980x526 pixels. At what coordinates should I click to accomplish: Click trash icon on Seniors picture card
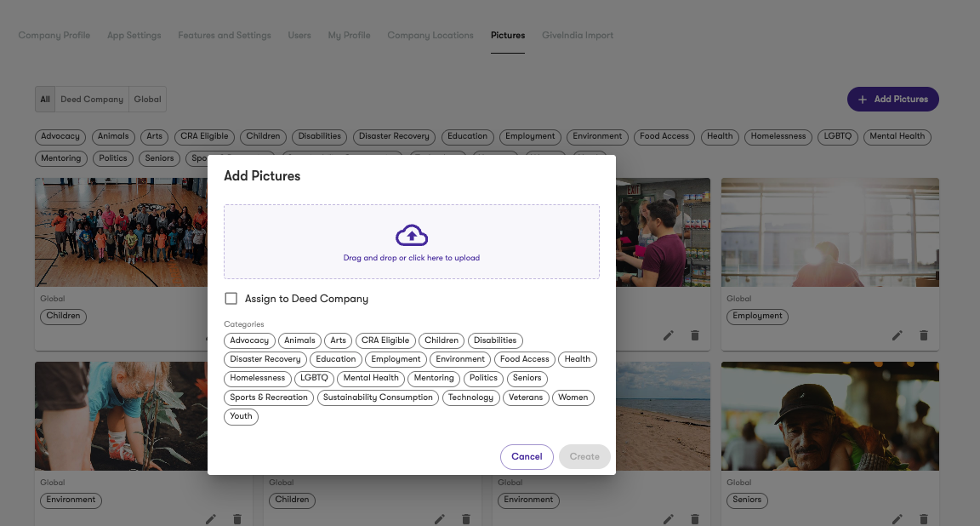click(924, 519)
